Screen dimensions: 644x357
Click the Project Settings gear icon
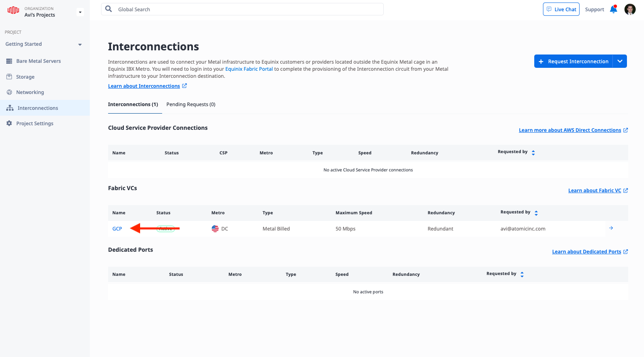coord(9,123)
